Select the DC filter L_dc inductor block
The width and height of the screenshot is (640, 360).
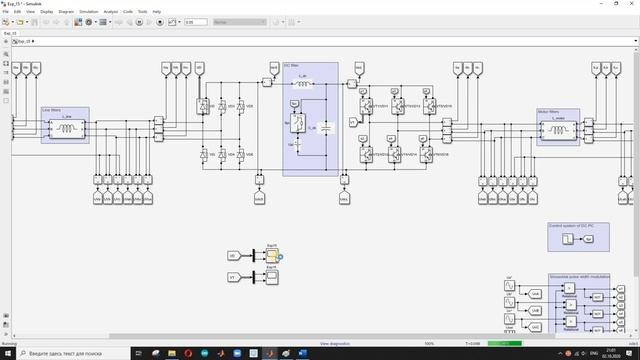pos(302,84)
